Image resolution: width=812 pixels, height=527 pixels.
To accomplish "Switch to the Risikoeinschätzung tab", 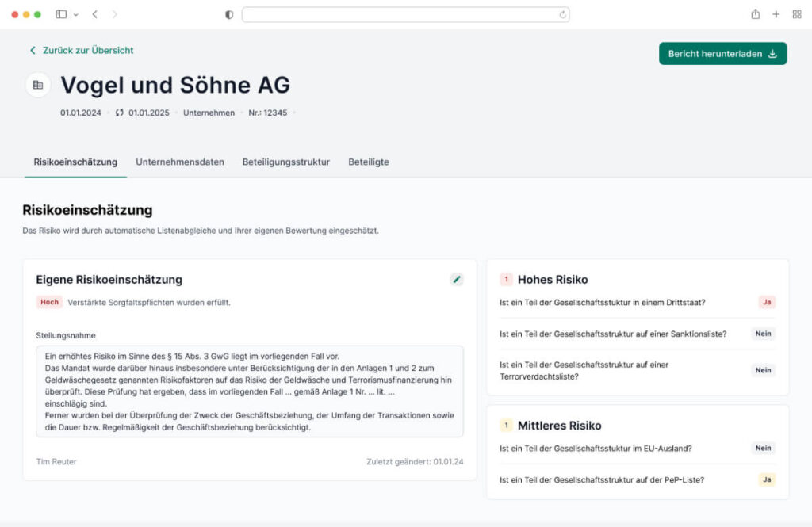I will [75, 162].
